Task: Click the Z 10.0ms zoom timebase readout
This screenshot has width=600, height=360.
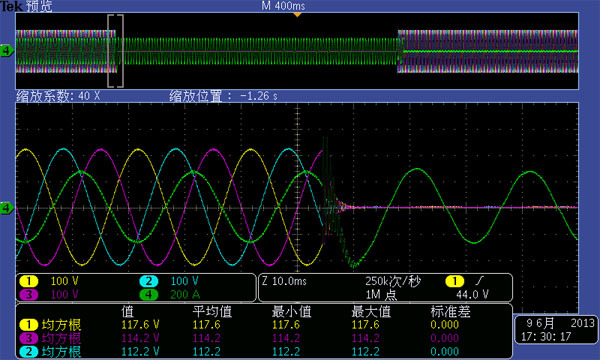Action: point(284,282)
